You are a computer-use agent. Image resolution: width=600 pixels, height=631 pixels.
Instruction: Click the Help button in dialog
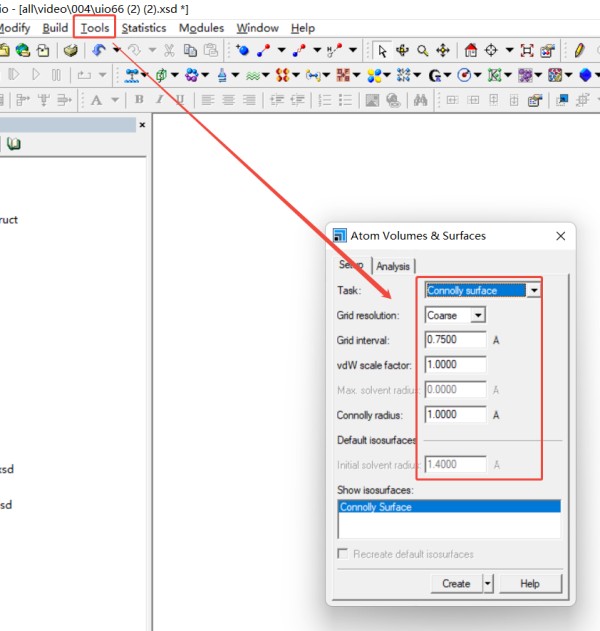click(x=530, y=584)
